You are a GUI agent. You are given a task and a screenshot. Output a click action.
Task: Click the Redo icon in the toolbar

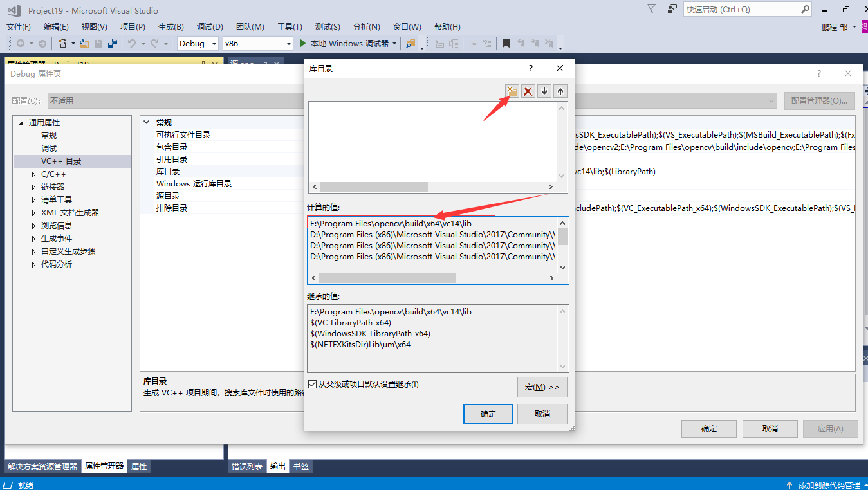[152, 43]
